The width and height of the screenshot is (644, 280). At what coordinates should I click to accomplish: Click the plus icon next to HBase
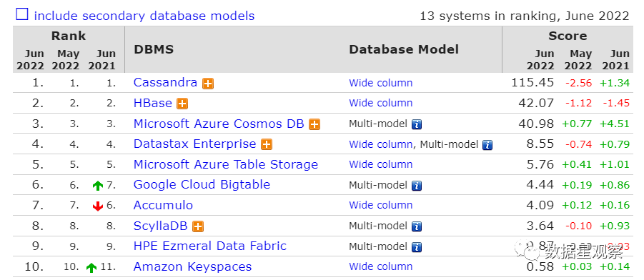[x=182, y=104]
